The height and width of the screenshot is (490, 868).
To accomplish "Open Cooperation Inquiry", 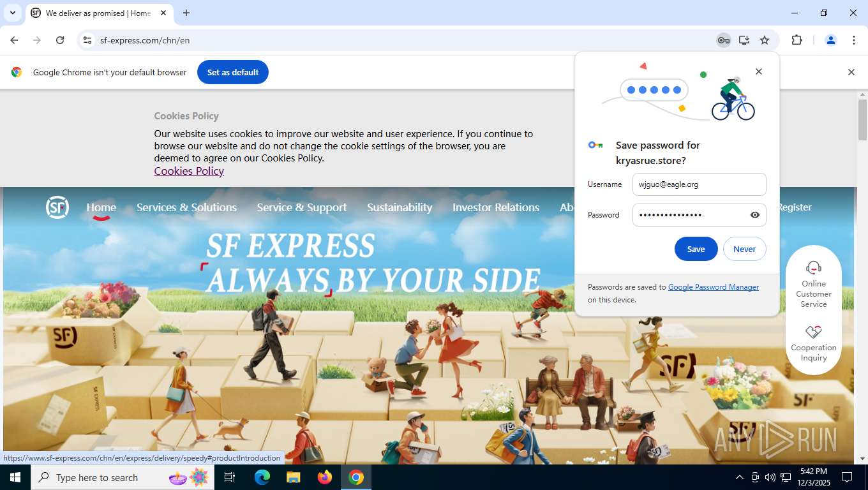I will (814, 343).
